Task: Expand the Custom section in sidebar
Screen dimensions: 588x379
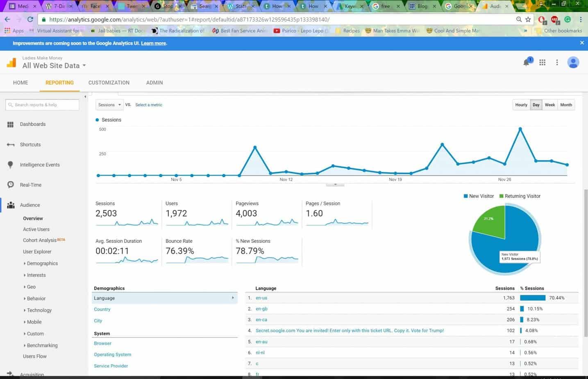Action: click(x=34, y=334)
